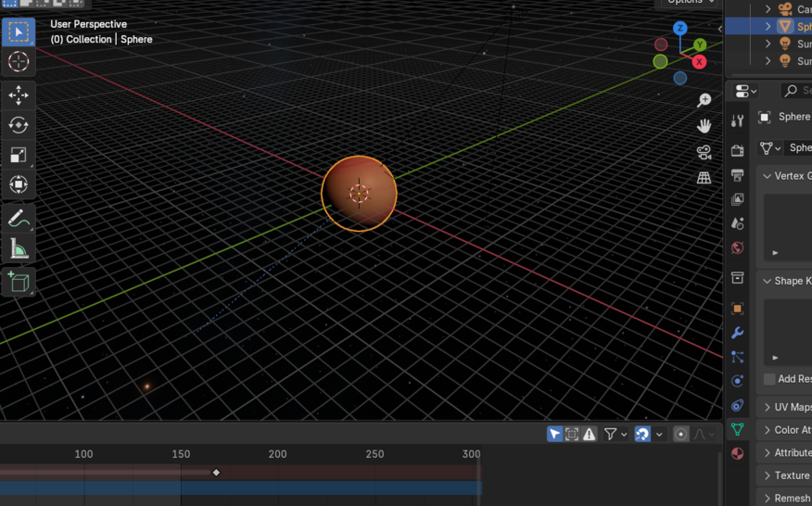
Task: Open the timeline filter dropdown
Action: (x=615, y=434)
